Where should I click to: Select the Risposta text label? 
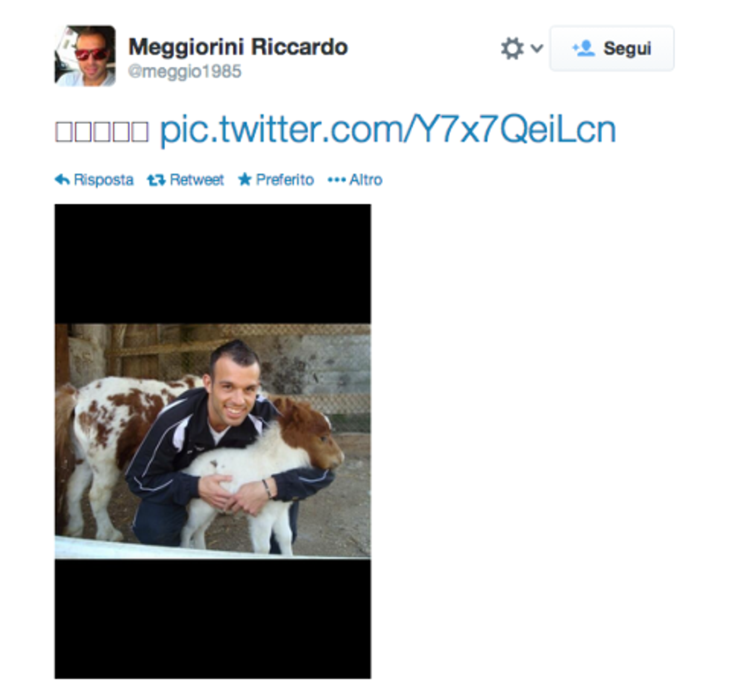tap(104, 180)
